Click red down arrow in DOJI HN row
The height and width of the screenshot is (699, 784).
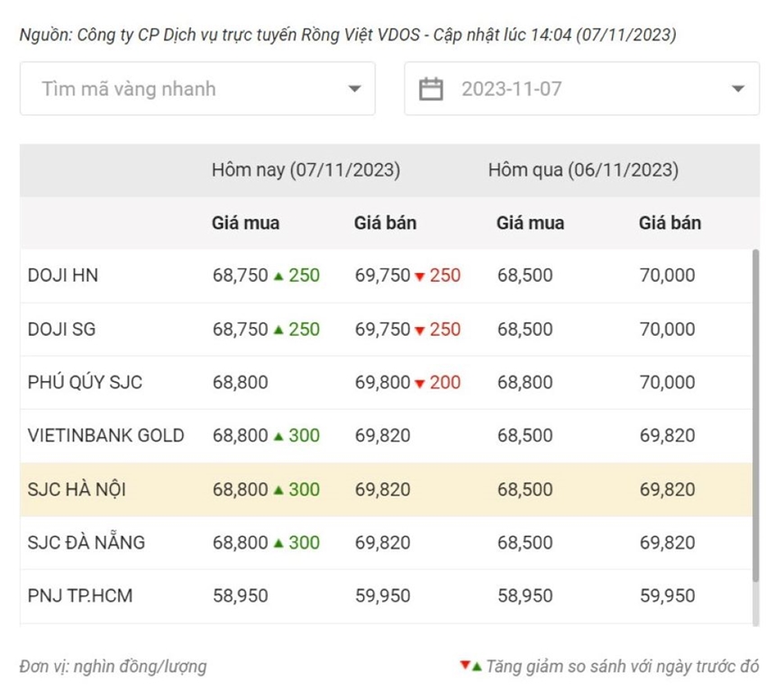coord(420,277)
